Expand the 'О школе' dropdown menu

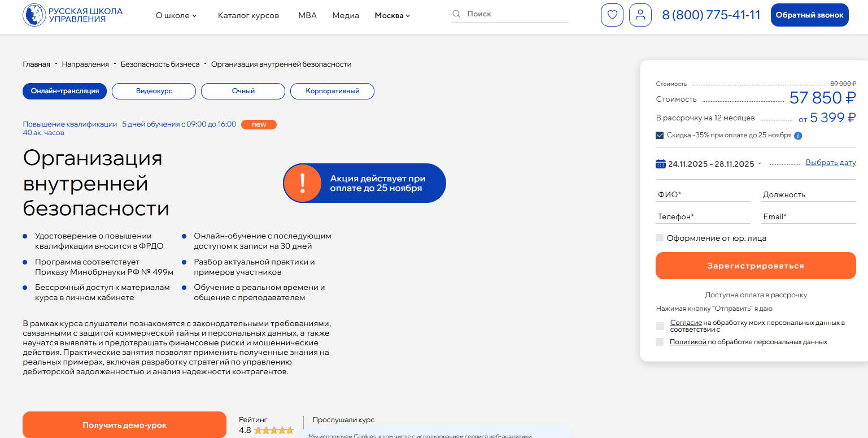click(x=176, y=15)
